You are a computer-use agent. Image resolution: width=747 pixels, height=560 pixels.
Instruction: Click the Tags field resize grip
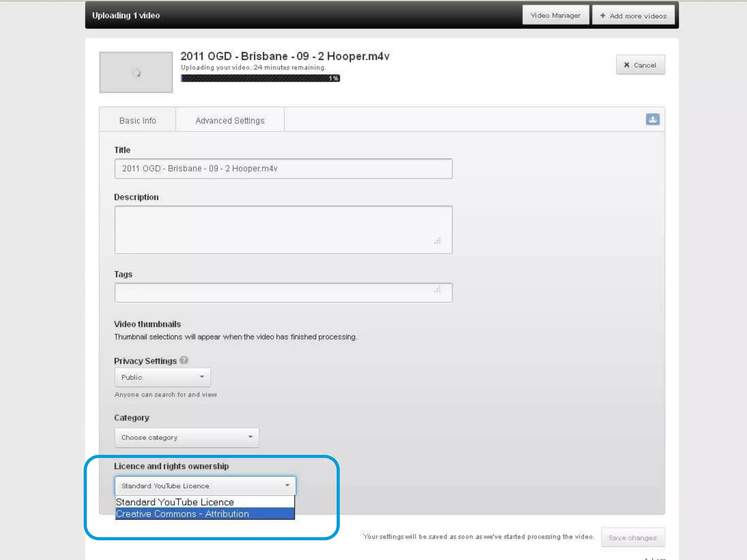pyautogui.click(x=437, y=289)
